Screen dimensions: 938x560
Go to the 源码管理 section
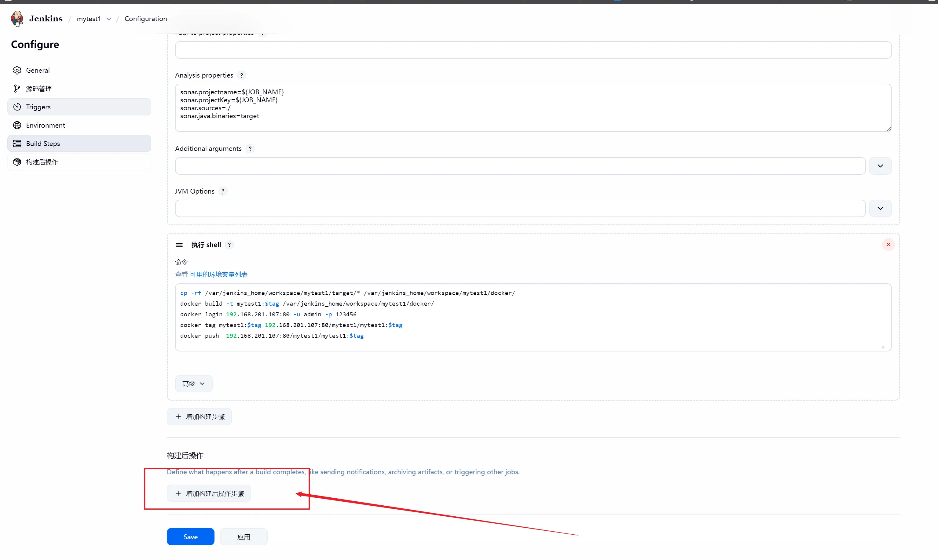[39, 89]
